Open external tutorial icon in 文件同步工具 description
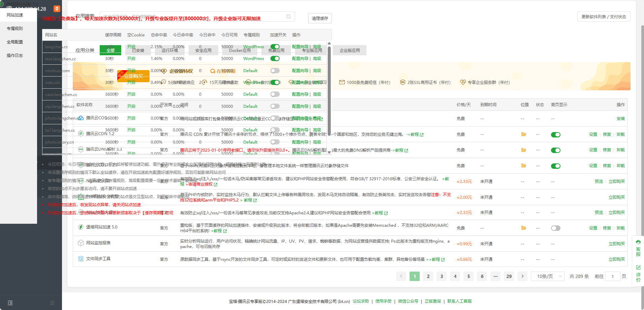The height and width of the screenshot is (310, 644). click(x=443, y=259)
